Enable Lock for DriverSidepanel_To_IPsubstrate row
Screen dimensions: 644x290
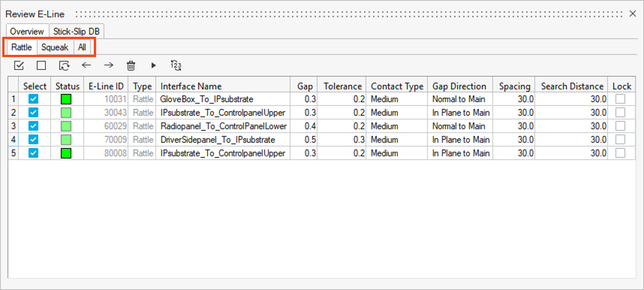coord(620,140)
